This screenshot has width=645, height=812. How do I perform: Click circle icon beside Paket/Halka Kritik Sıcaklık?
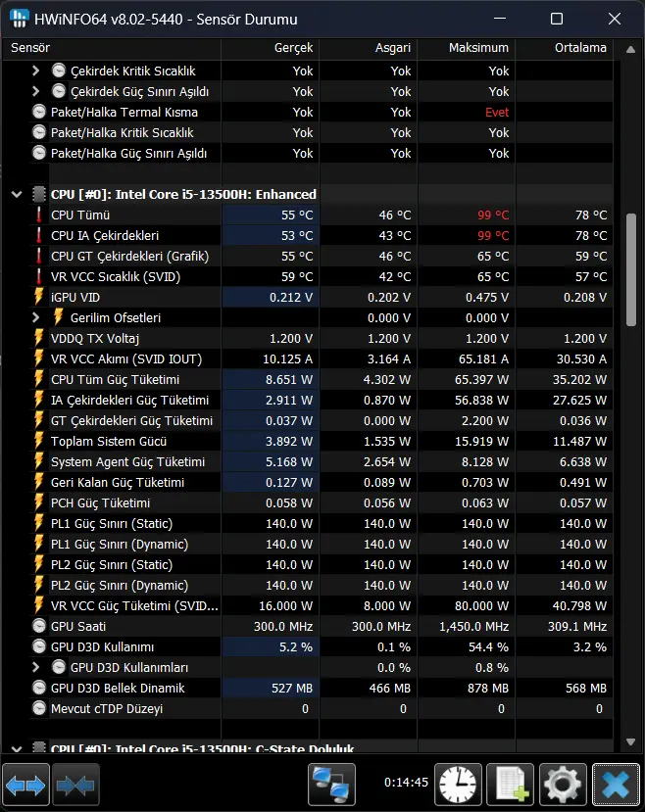coord(39,132)
